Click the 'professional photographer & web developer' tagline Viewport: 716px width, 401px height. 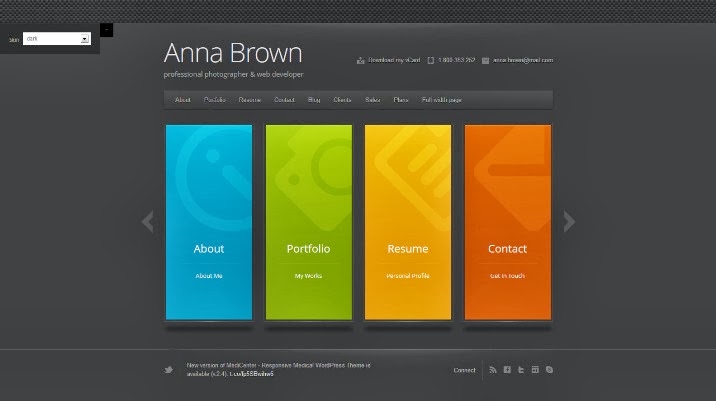click(x=233, y=74)
